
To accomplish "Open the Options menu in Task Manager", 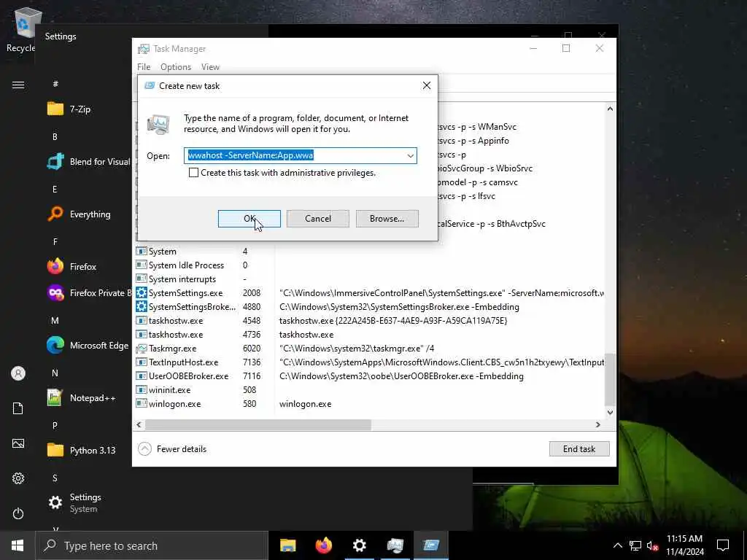I will pos(176,67).
